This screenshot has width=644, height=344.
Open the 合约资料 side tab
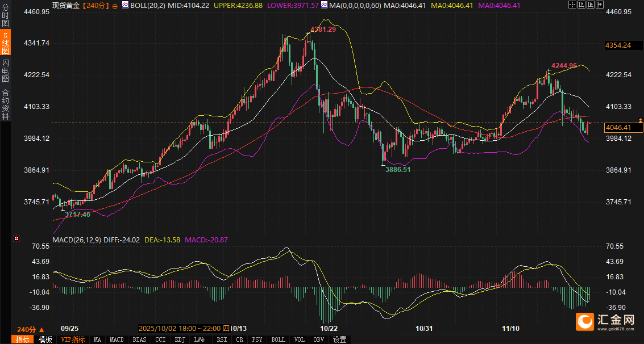click(6, 104)
